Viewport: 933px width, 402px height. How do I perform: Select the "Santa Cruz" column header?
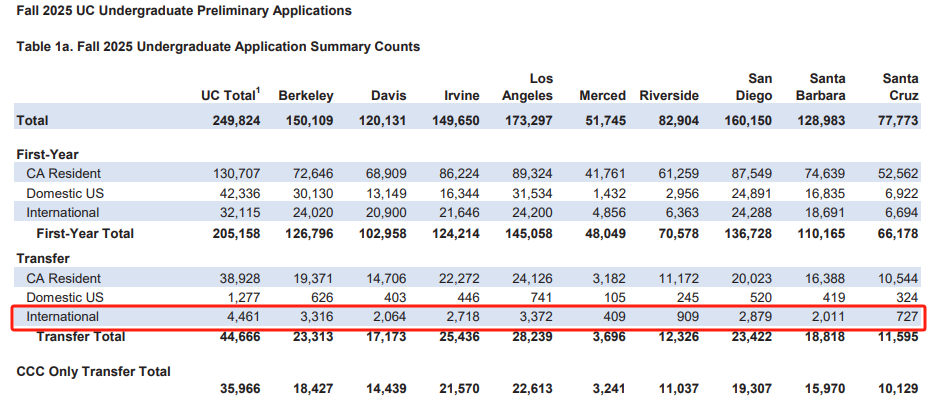point(901,87)
